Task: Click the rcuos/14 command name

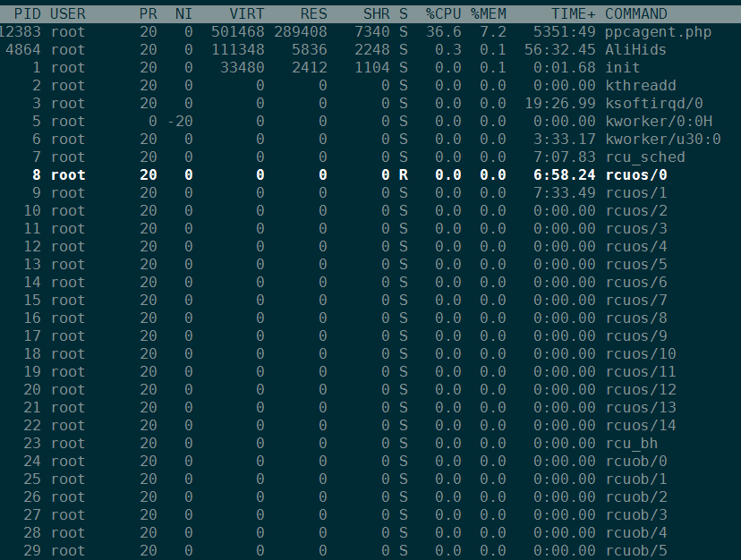Action: (641, 426)
